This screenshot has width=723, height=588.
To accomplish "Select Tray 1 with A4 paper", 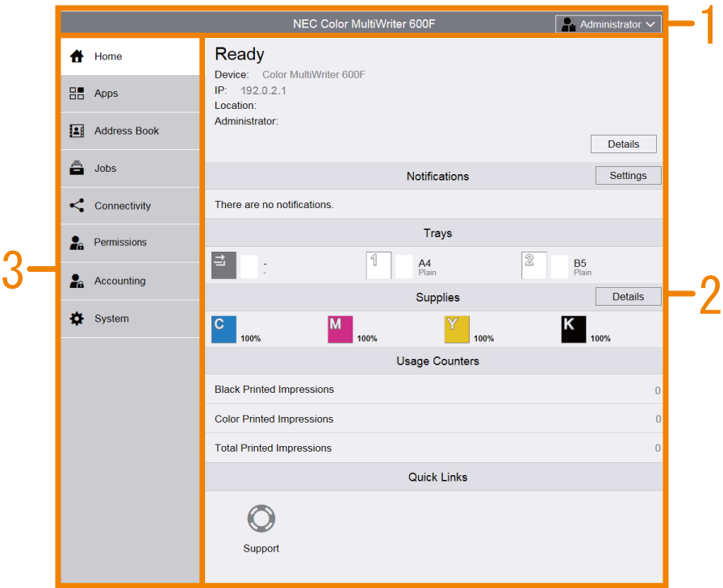I will point(379,265).
